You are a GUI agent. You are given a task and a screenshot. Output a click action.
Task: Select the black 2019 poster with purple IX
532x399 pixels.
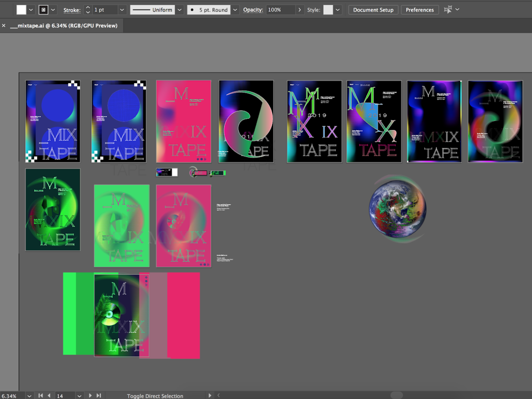(314, 121)
